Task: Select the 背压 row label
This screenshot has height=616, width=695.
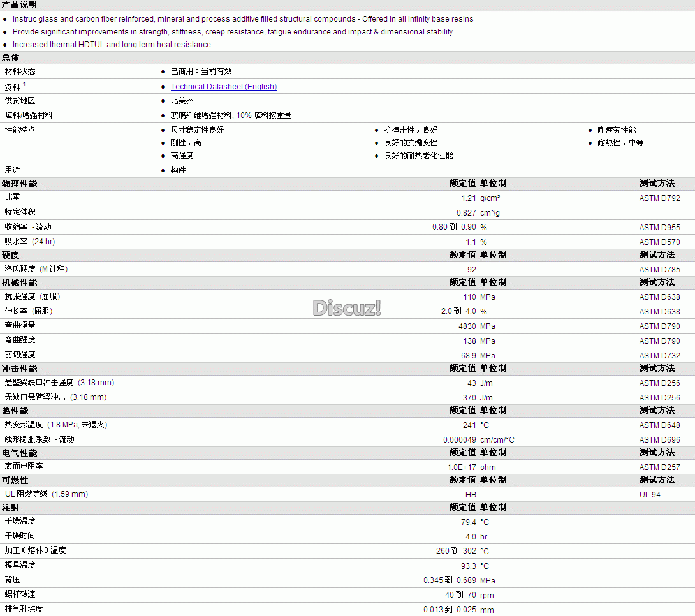Action: pyautogui.click(x=12, y=580)
